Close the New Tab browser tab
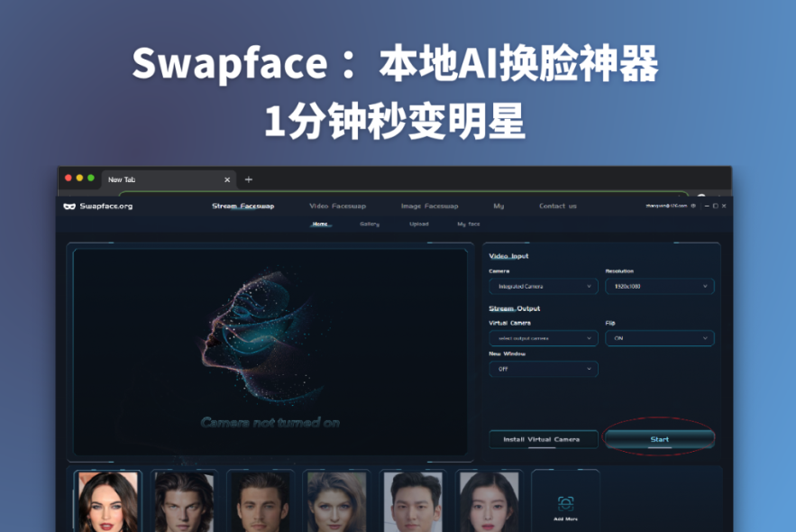The width and height of the screenshot is (796, 532). point(227,179)
